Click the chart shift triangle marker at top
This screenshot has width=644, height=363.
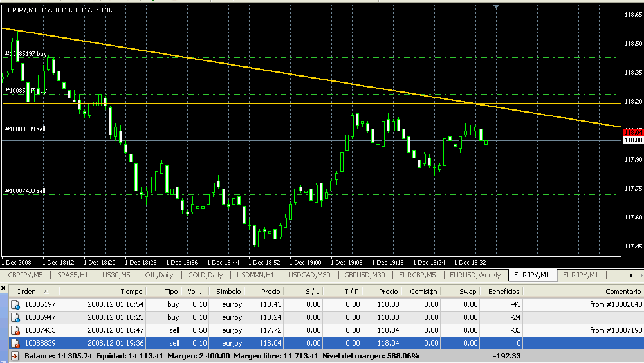click(496, 7)
